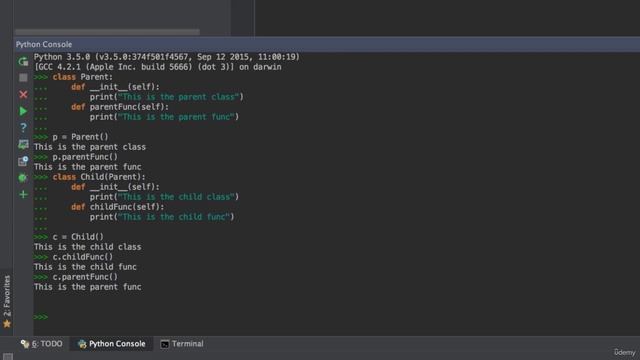Click the star icon under Favorites
Image resolution: width=640 pixels, height=360 pixels.
tap(7, 324)
